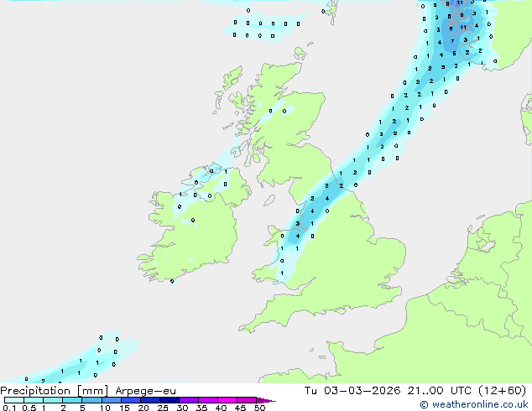Viewport: 532px width, 411px height.
Task: Click the legend scale label '35'
Action: click(201, 408)
